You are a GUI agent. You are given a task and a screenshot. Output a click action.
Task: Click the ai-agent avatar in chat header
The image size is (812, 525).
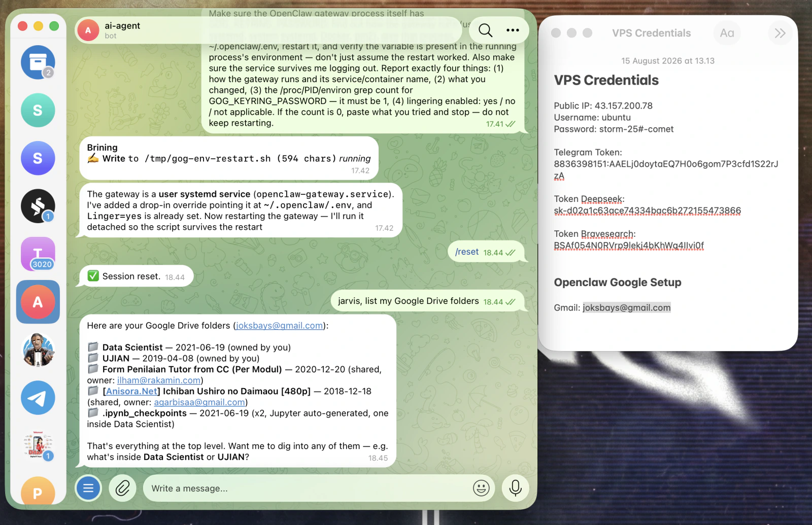pos(88,30)
